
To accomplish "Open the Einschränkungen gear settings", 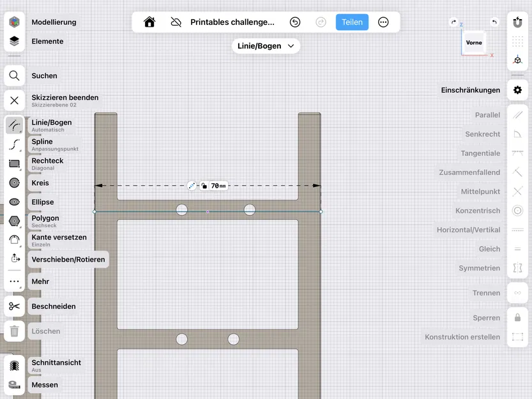I will (517, 90).
